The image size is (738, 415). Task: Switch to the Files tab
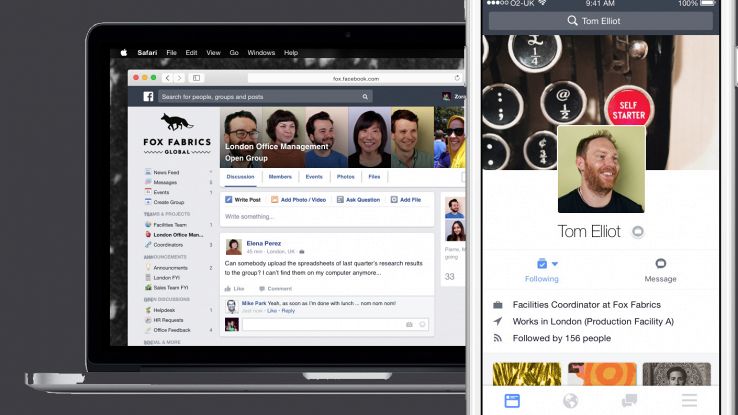(x=374, y=177)
